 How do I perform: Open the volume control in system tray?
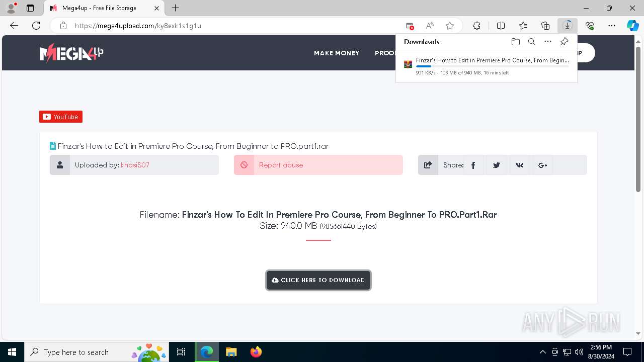tap(579, 352)
